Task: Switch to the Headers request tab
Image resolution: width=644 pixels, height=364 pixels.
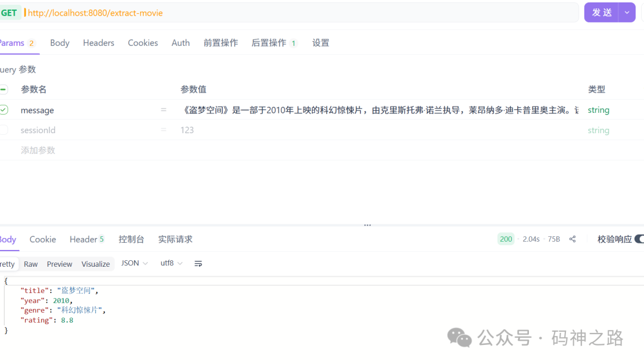Action: tap(98, 42)
